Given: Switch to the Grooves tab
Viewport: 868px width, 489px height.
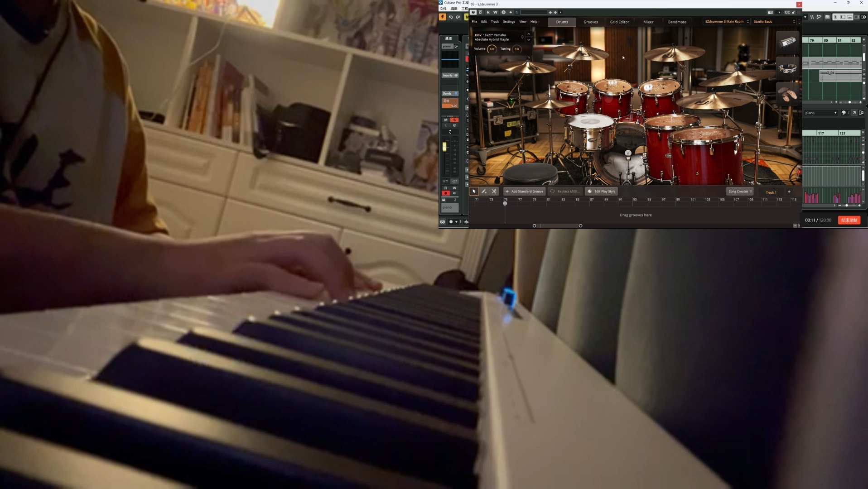Looking at the screenshot, I should coord(590,22).
